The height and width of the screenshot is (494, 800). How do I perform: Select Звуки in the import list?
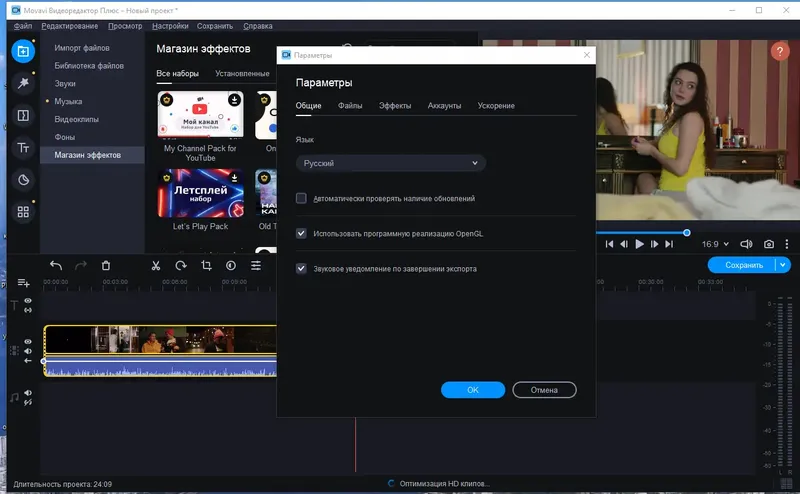click(x=65, y=84)
